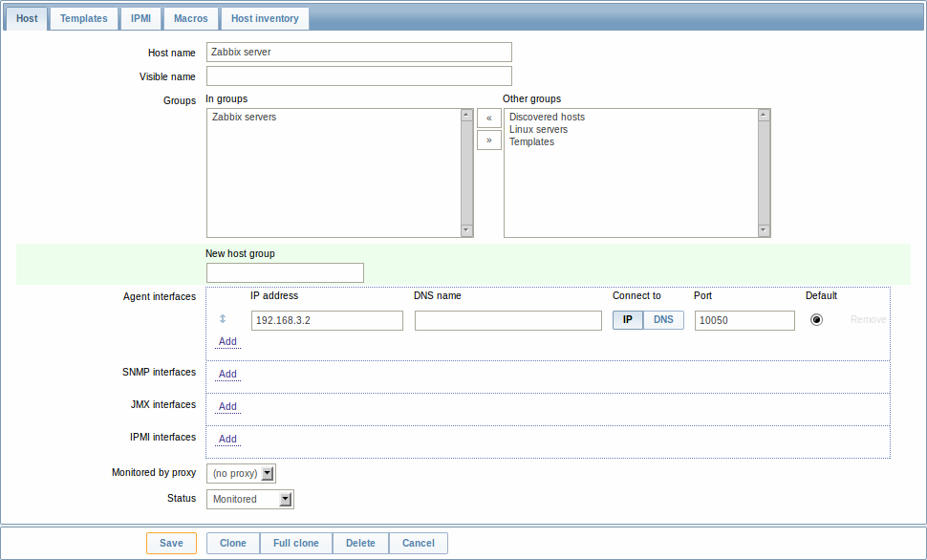Click scroll-down arrow of In groups list
The height and width of the screenshot is (560, 927).
pos(466,230)
